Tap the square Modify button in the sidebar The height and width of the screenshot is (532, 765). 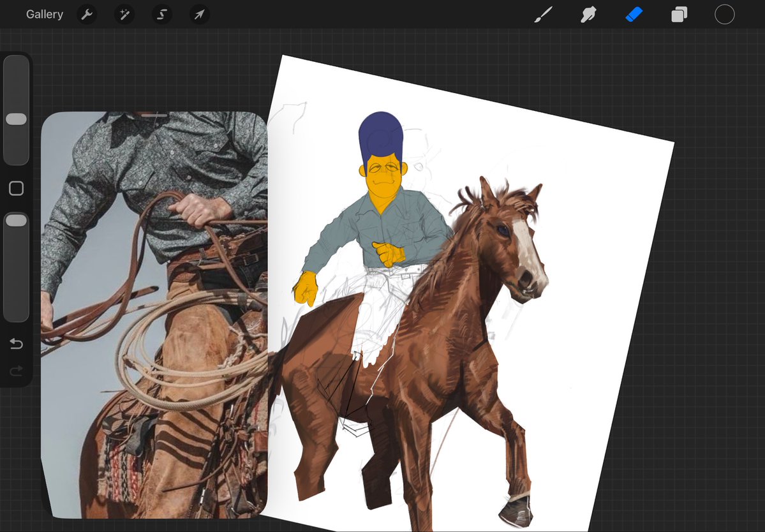coord(16,188)
